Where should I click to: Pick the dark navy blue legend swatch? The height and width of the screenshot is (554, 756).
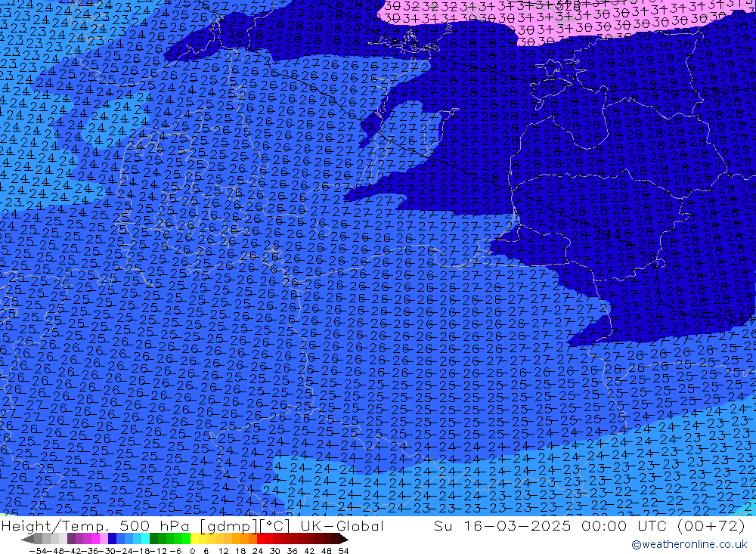coord(112,539)
